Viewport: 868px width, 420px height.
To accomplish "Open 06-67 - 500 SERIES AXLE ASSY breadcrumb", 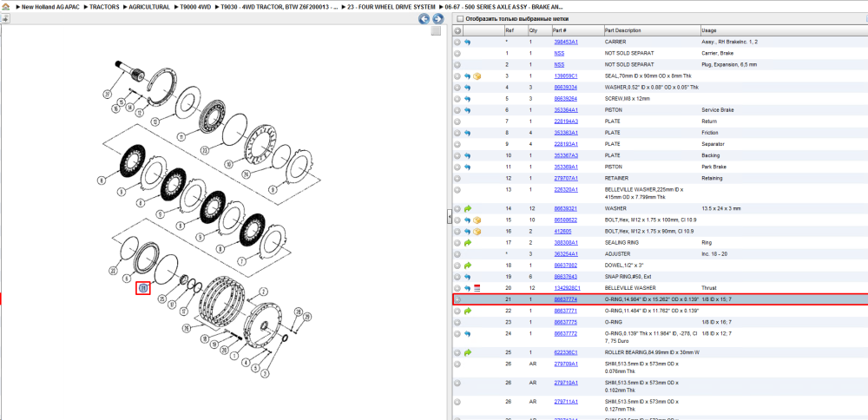I will coord(504,7).
